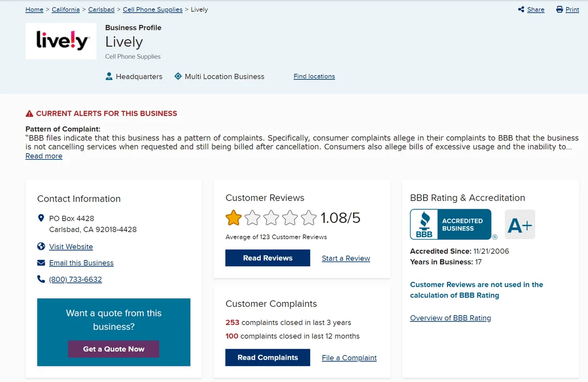
Task: Click the Share link text
Action: tap(536, 9)
